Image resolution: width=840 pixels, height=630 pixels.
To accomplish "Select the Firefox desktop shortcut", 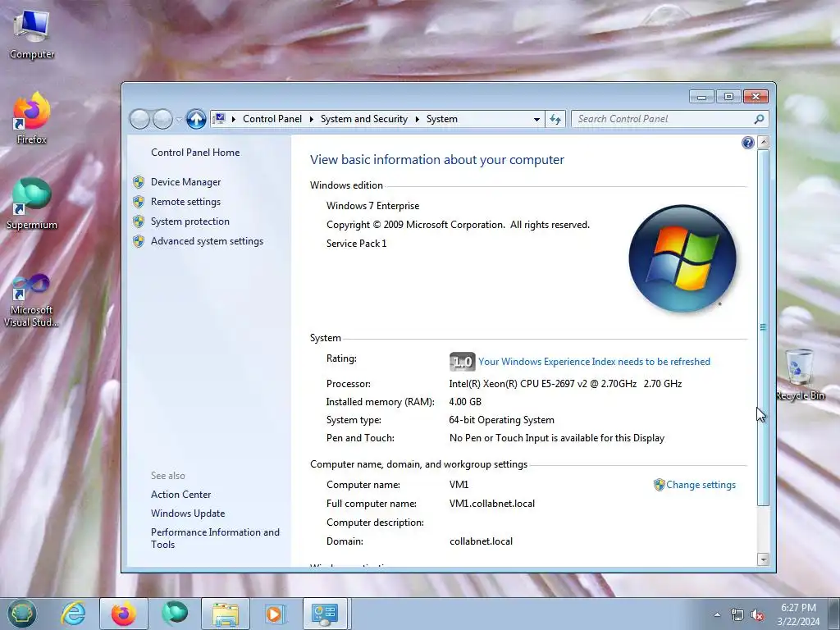I will point(32,118).
